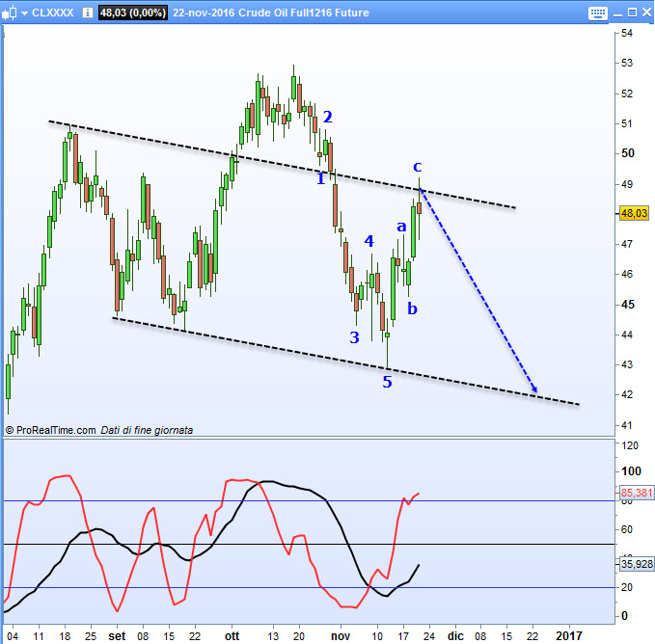Click the 120 level on indicator scale

point(630,445)
